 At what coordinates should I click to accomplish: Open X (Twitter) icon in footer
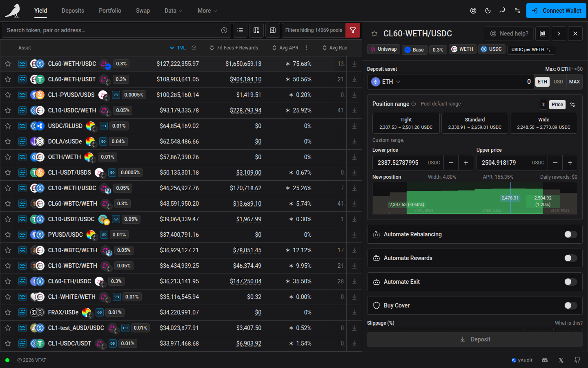coord(561,360)
